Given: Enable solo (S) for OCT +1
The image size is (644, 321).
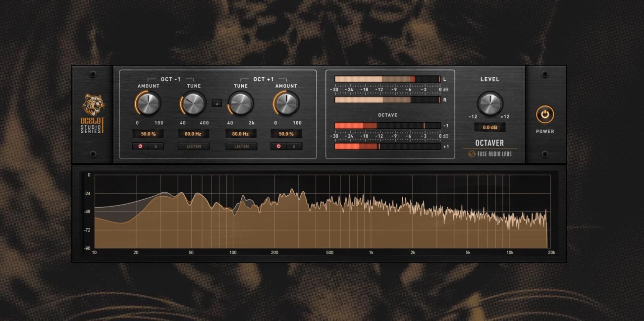Looking at the screenshot, I should pos(294,147).
